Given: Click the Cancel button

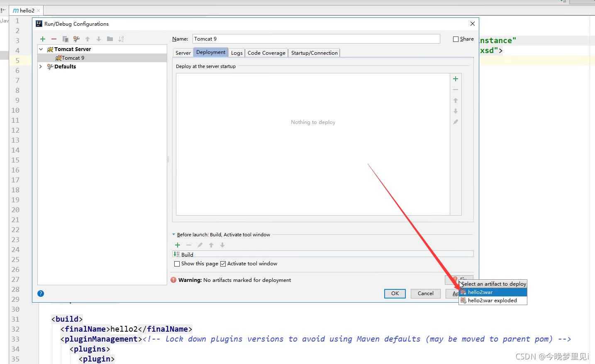Looking at the screenshot, I should 426,294.
